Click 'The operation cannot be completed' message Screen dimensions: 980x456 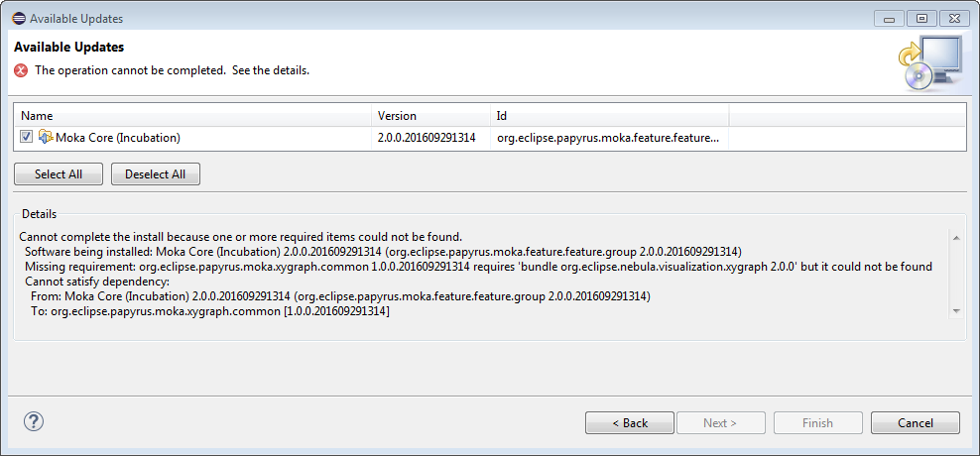click(172, 70)
